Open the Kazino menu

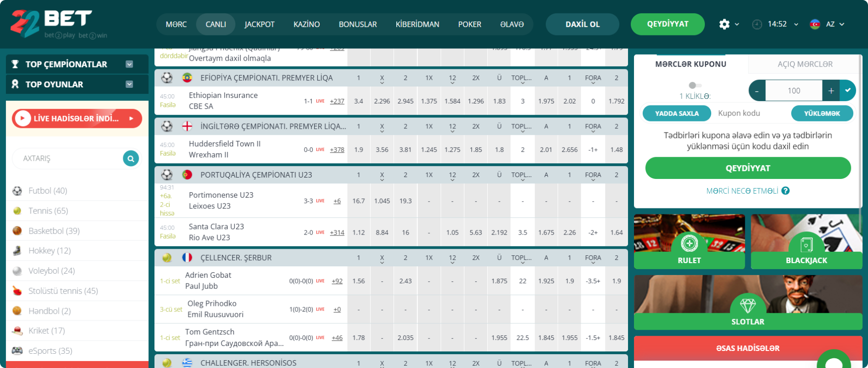(307, 24)
